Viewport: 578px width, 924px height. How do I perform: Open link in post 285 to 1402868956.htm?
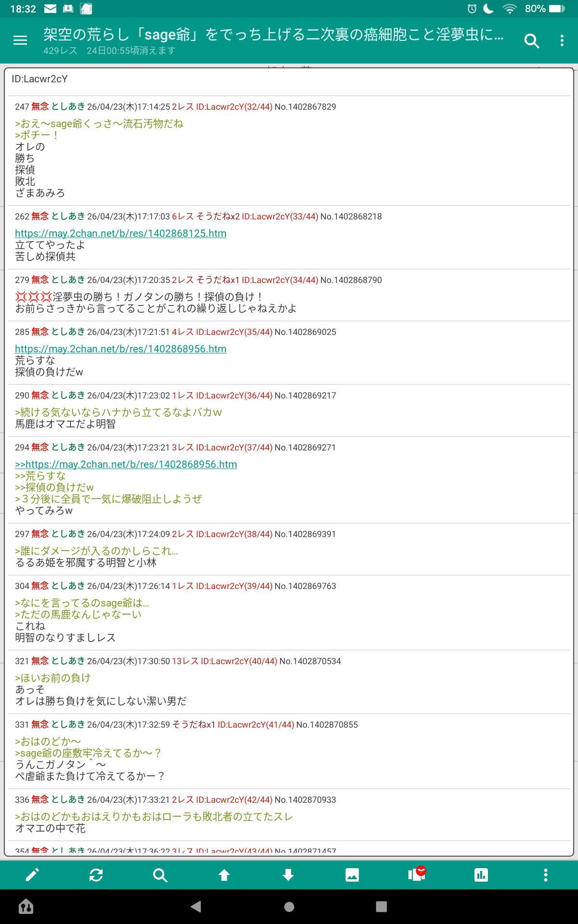[x=120, y=349]
